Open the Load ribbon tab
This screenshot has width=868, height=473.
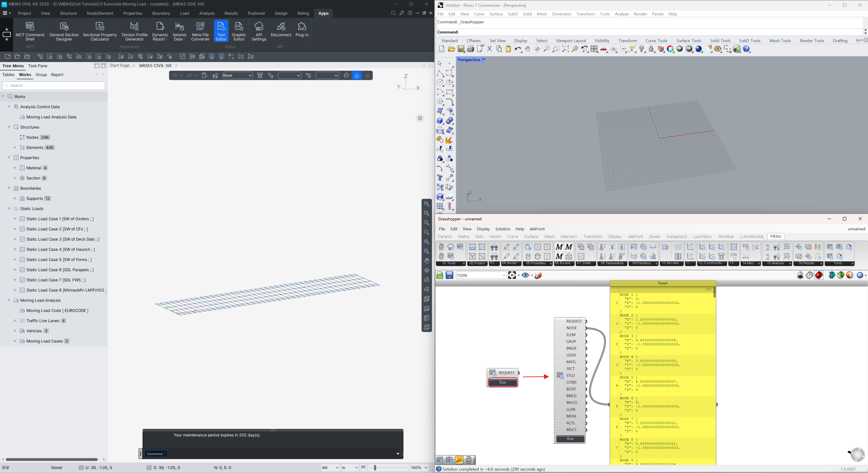click(185, 13)
